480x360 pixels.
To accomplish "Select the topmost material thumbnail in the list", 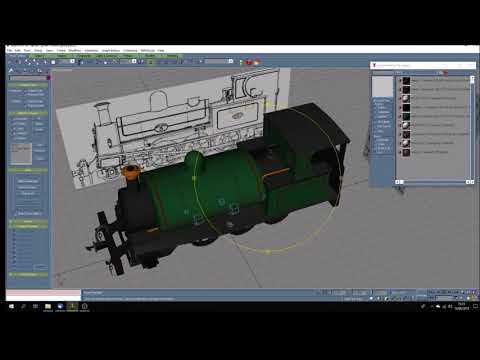I will (406, 81).
